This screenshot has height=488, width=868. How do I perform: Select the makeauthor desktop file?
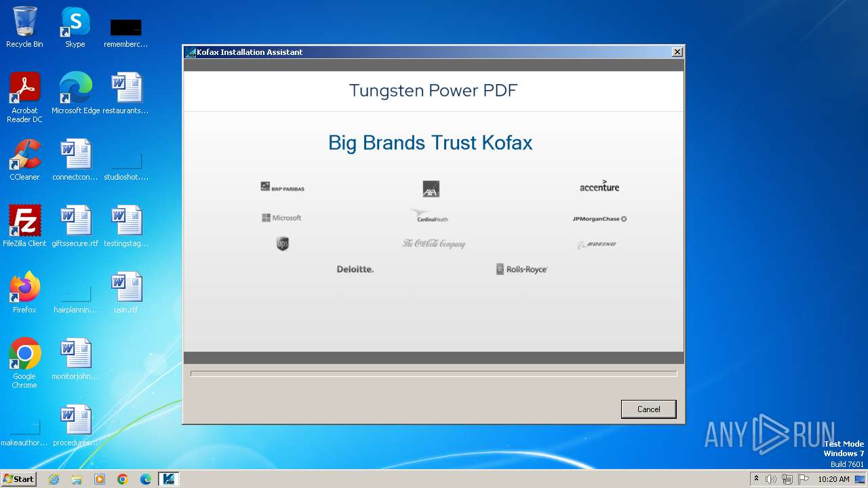pyautogui.click(x=24, y=431)
